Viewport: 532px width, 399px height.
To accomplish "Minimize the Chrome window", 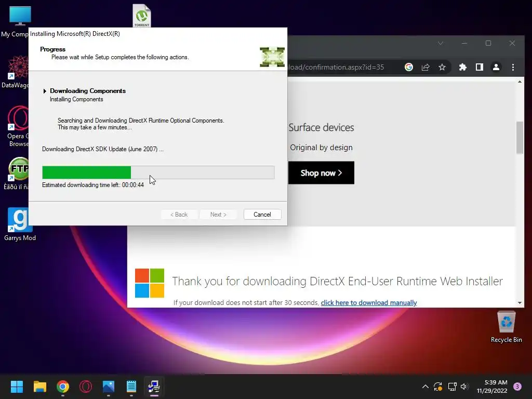I will click(464, 44).
